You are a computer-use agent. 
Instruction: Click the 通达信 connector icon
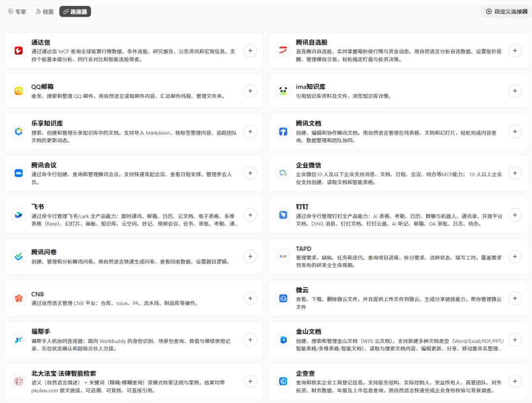(19, 51)
